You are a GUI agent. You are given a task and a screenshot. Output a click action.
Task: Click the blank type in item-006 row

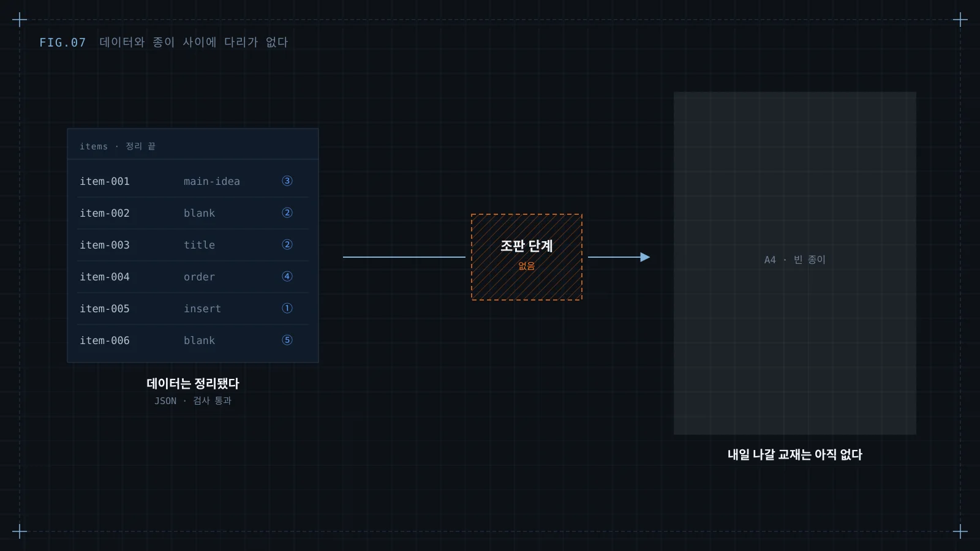point(200,340)
